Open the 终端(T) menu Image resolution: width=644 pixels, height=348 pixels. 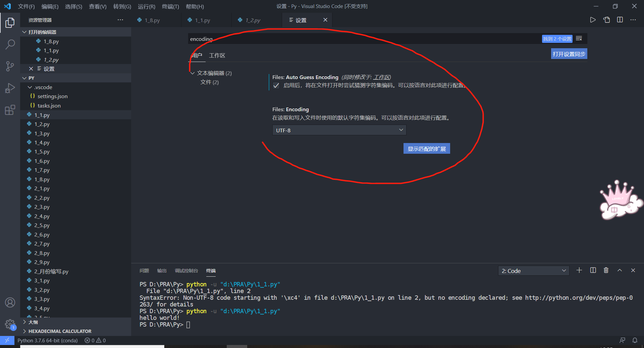pyautogui.click(x=170, y=6)
